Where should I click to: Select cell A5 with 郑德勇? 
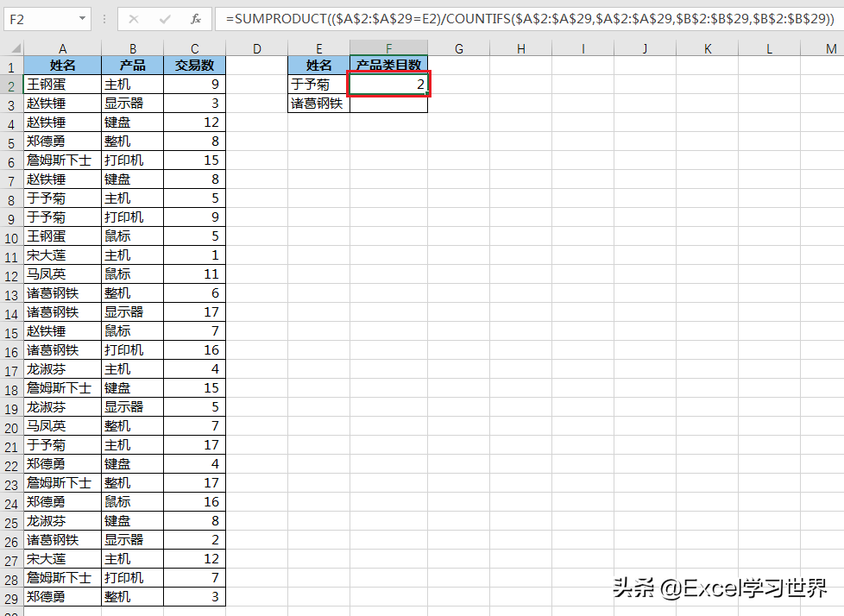pos(62,141)
